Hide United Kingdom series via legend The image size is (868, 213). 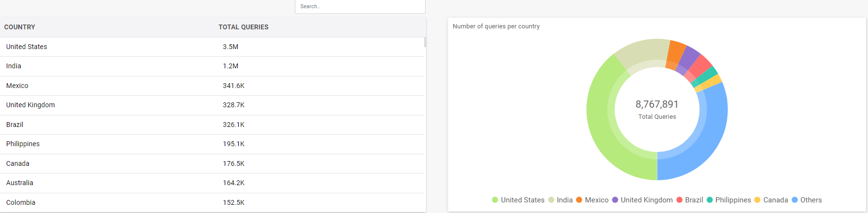tap(642, 200)
